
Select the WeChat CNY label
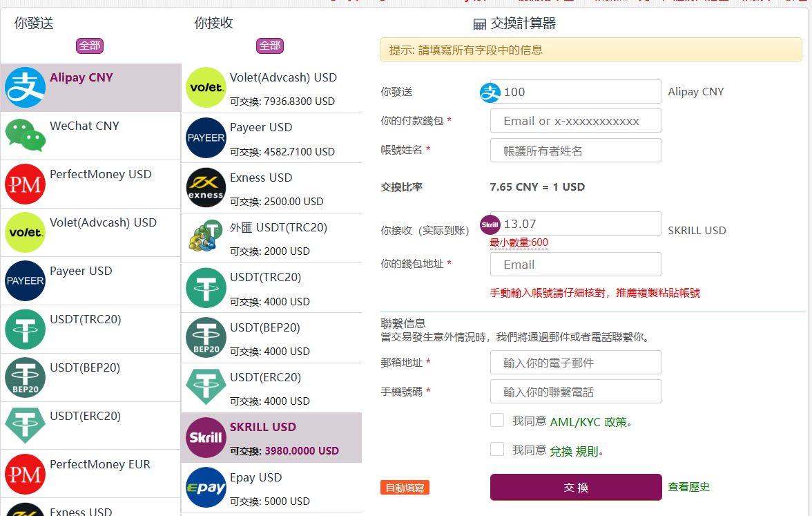tap(84, 126)
